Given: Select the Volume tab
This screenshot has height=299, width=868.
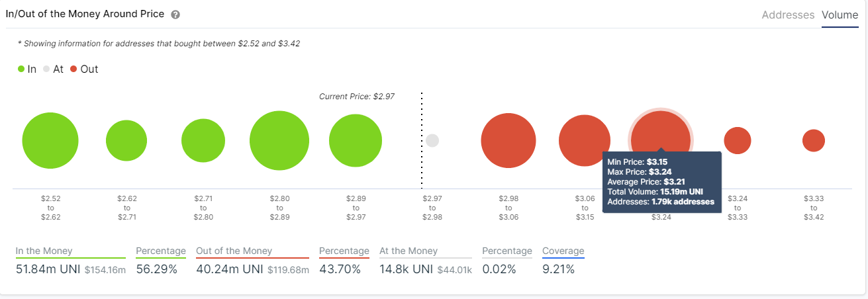Looking at the screenshot, I should tap(840, 15).
